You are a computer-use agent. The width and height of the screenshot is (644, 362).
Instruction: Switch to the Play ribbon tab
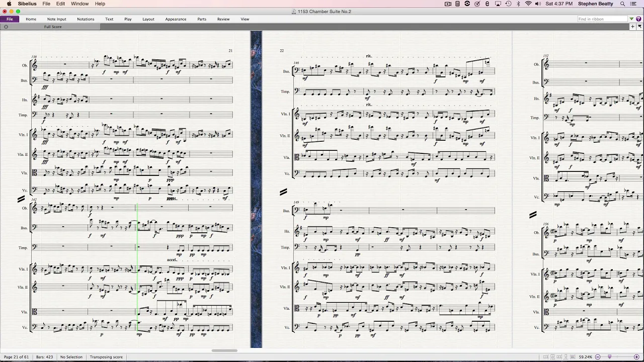pyautogui.click(x=128, y=19)
